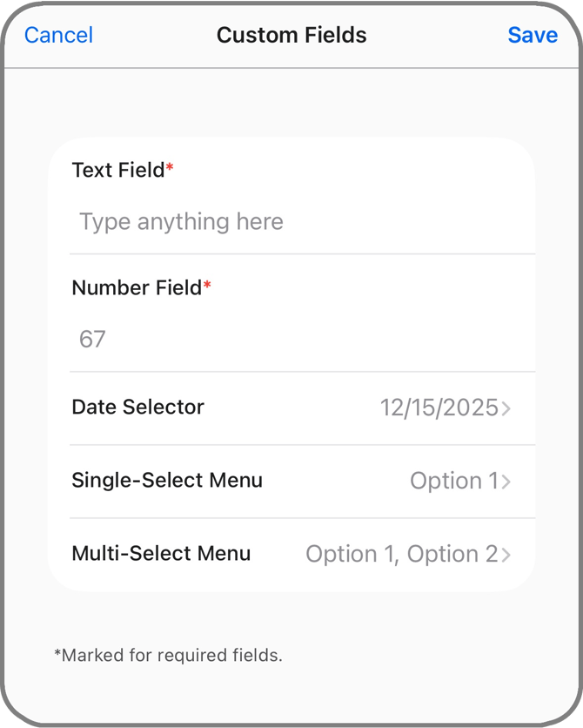
Task: Click the red asterisk beside Number Field
Action: (x=207, y=285)
